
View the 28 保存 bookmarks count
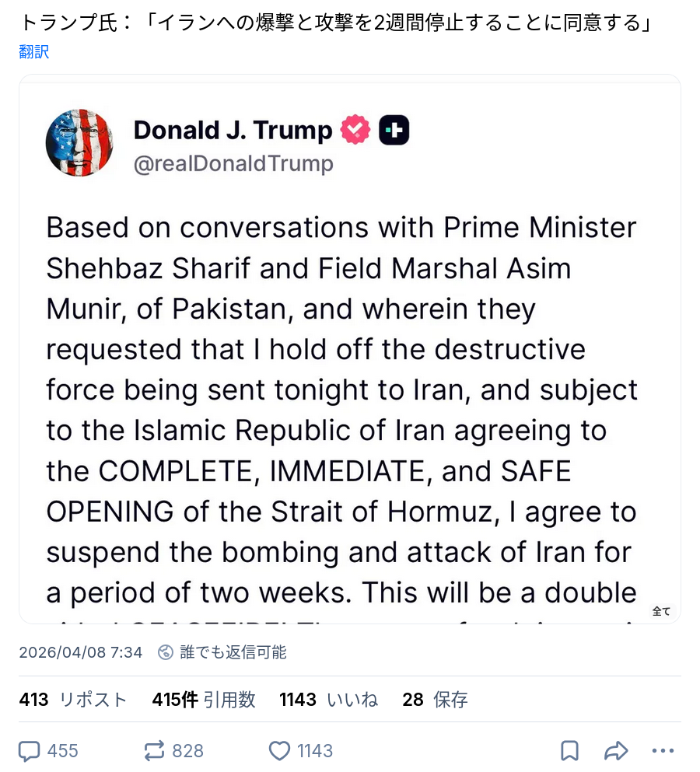435,699
